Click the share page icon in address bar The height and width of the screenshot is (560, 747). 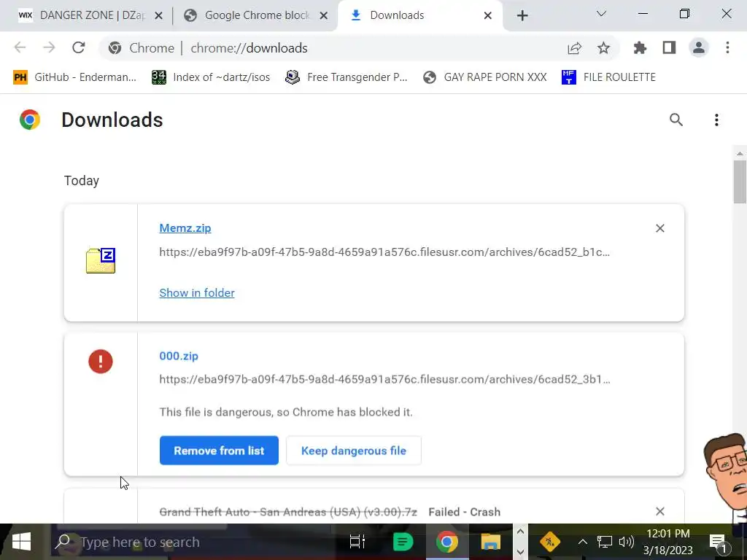click(575, 48)
